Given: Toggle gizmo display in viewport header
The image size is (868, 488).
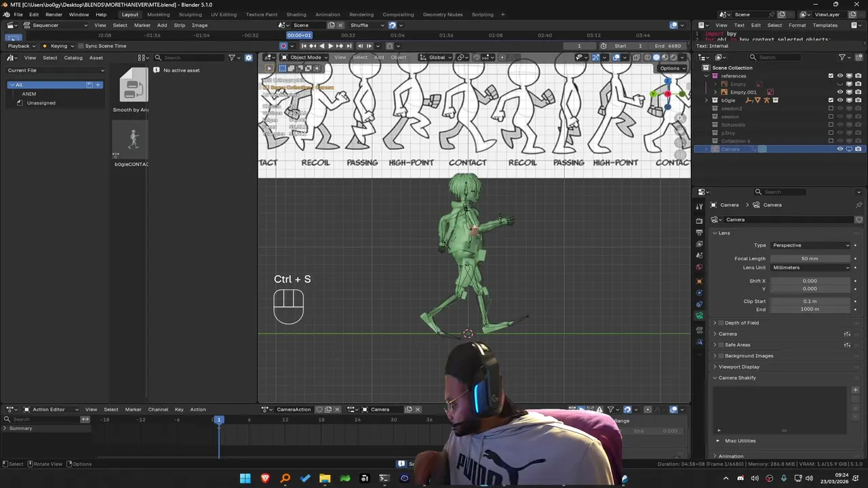Looking at the screenshot, I should pos(596,58).
